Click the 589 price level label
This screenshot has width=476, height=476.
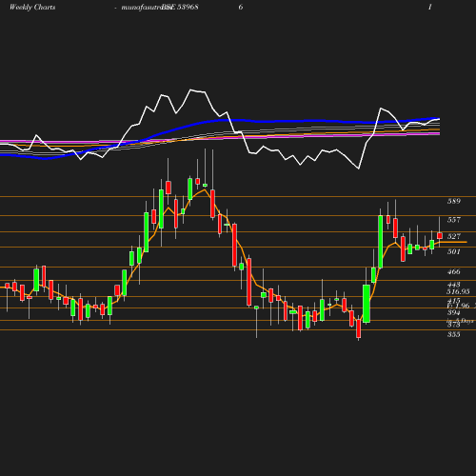454,201
